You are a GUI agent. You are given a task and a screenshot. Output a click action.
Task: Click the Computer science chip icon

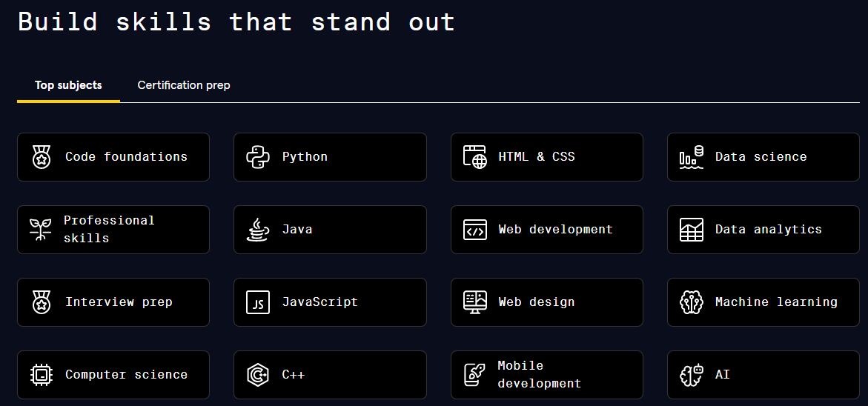pos(42,375)
